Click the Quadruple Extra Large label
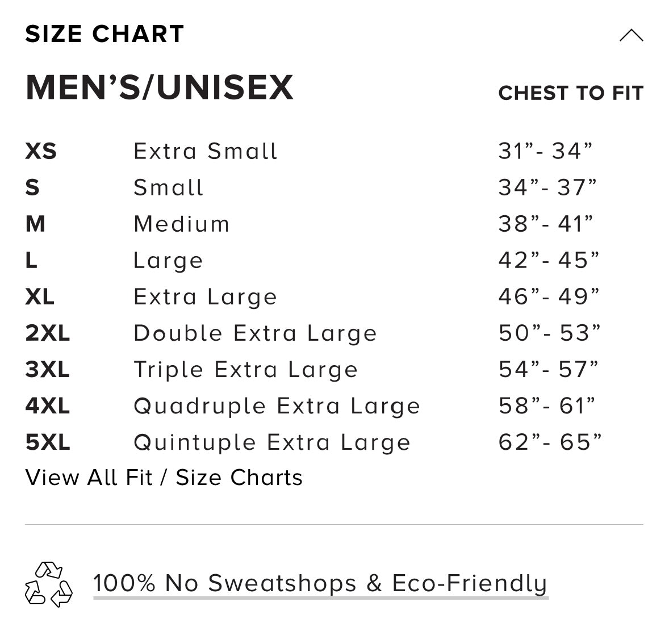 [x=277, y=406]
